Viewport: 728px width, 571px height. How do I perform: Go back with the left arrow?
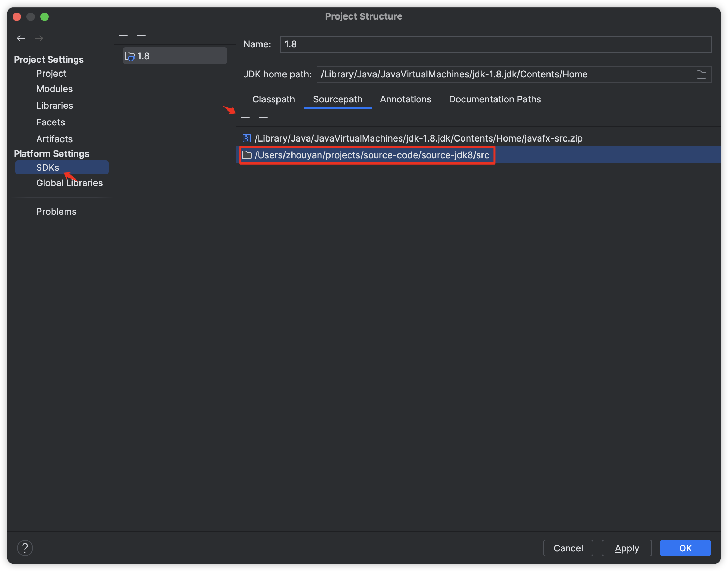click(21, 38)
